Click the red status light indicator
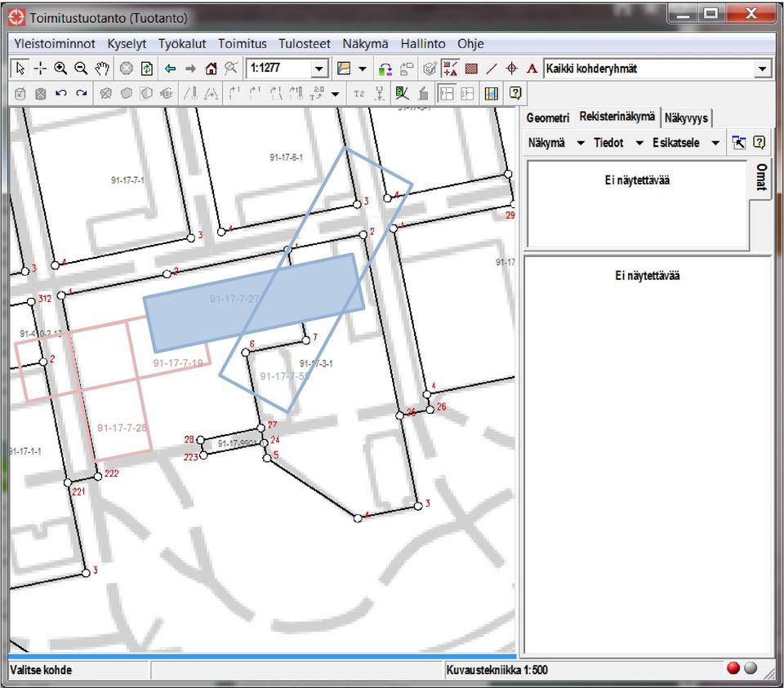The width and height of the screenshot is (784, 688). point(733,668)
